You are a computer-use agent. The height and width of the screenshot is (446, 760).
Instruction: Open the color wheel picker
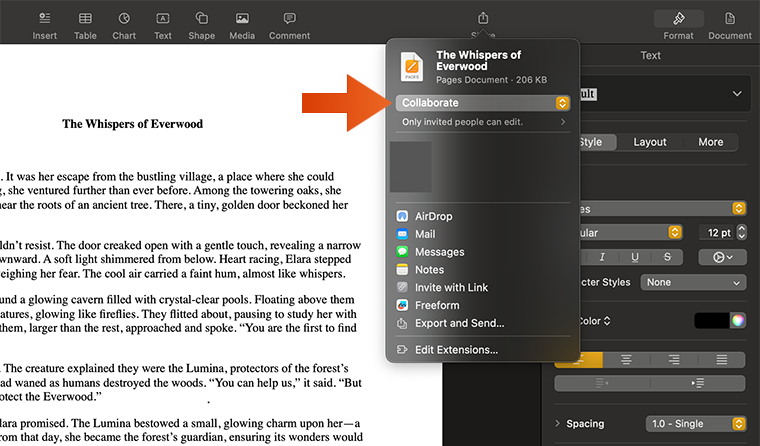click(738, 320)
